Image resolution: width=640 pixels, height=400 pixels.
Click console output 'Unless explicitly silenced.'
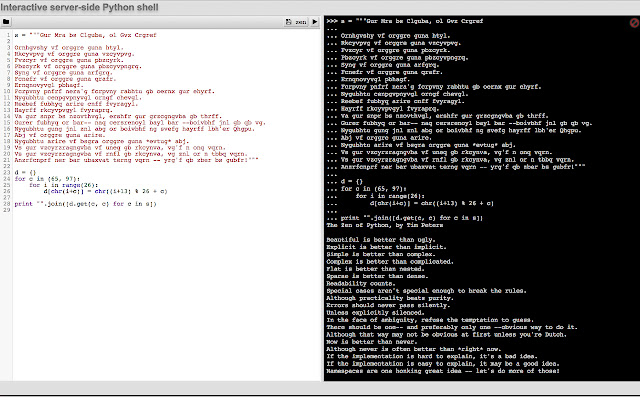tap(376, 313)
